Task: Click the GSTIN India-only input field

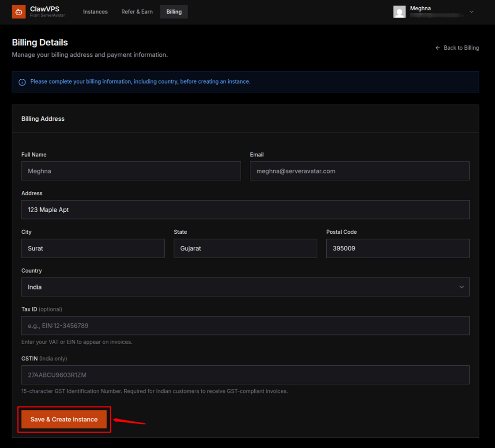Action: [x=245, y=375]
